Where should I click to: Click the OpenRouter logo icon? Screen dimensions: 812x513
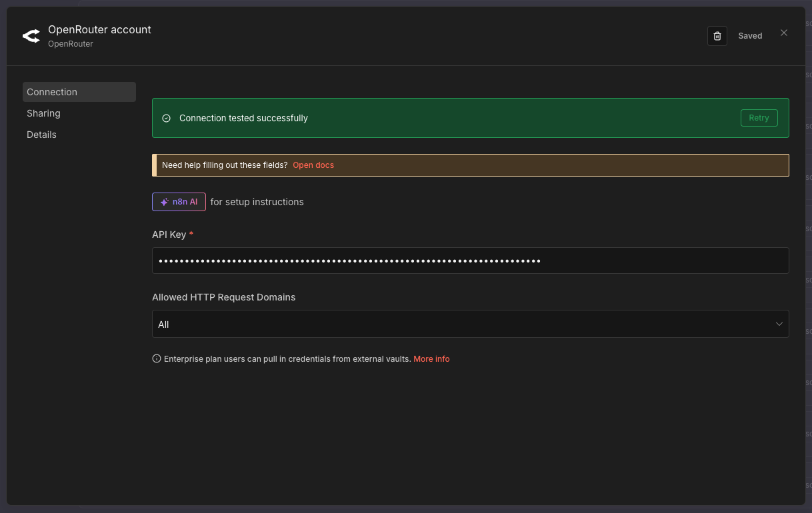[31, 36]
